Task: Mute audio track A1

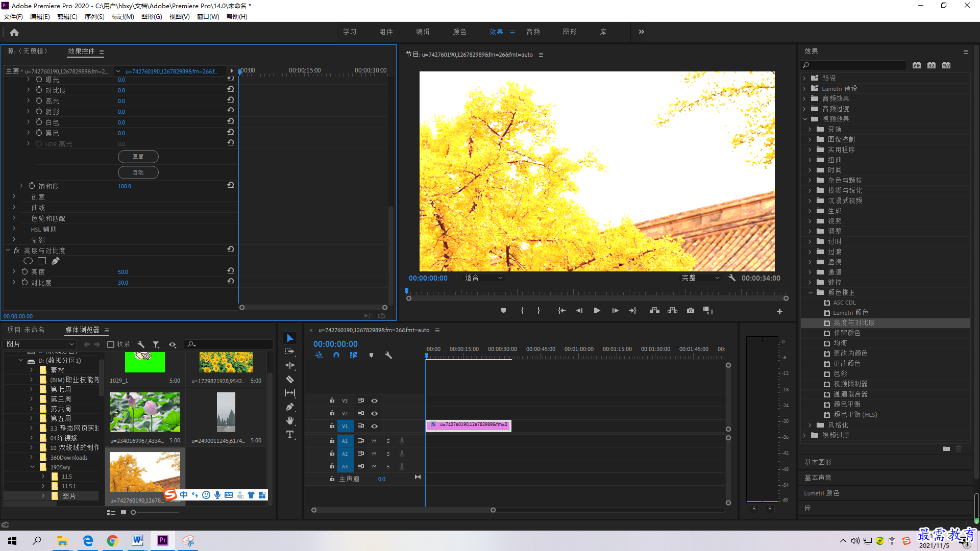Action: (374, 441)
